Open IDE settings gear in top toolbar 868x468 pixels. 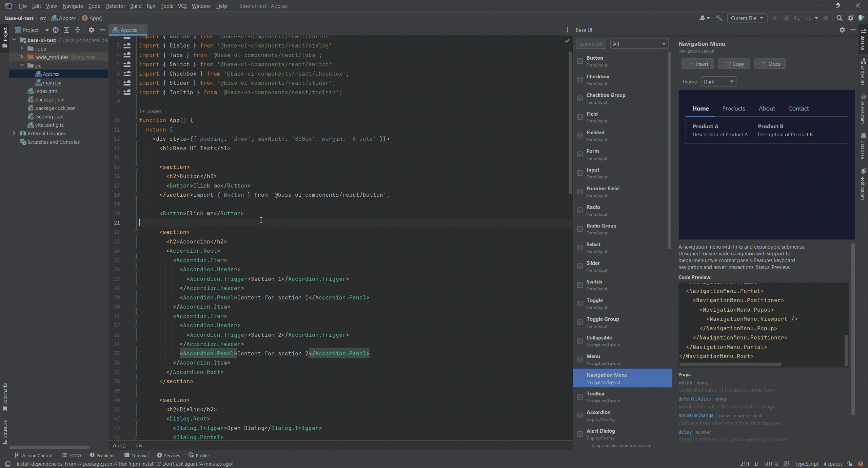[850, 18]
